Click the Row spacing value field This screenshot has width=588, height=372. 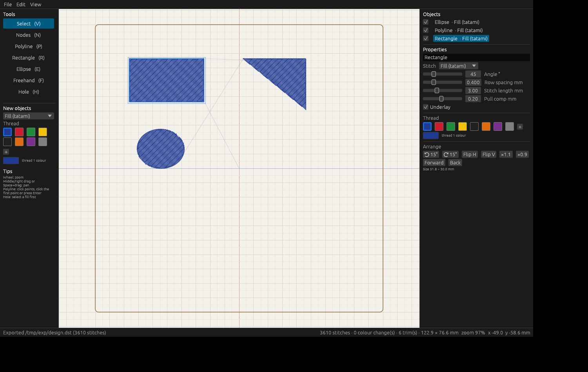point(473,82)
